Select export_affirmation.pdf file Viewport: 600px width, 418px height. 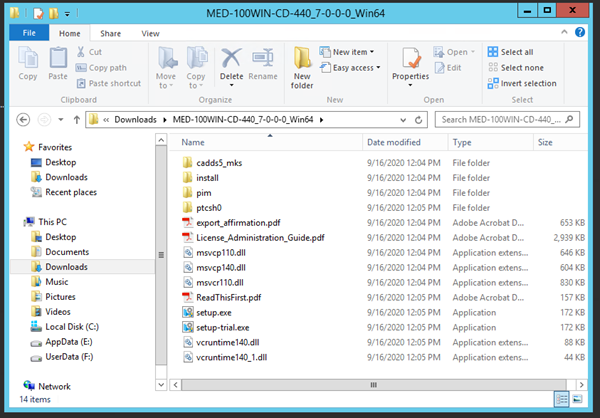click(x=238, y=222)
